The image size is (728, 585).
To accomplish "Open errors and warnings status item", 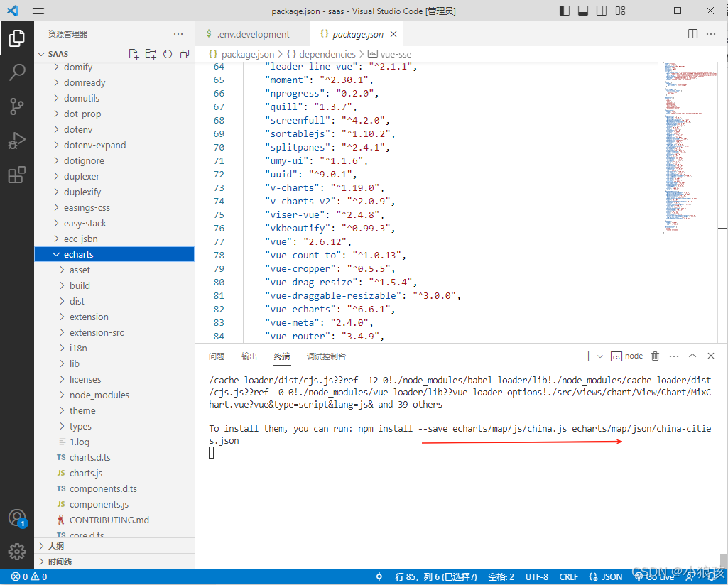I will tap(29, 576).
